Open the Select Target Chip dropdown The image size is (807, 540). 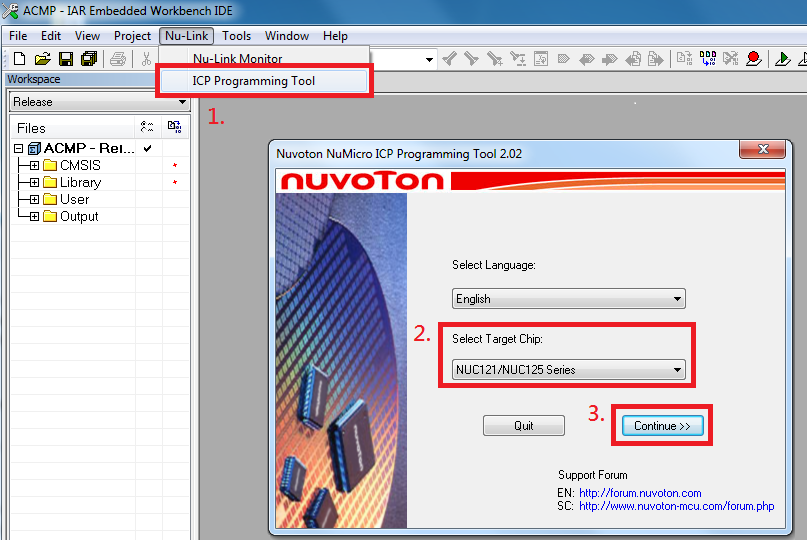click(568, 369)
